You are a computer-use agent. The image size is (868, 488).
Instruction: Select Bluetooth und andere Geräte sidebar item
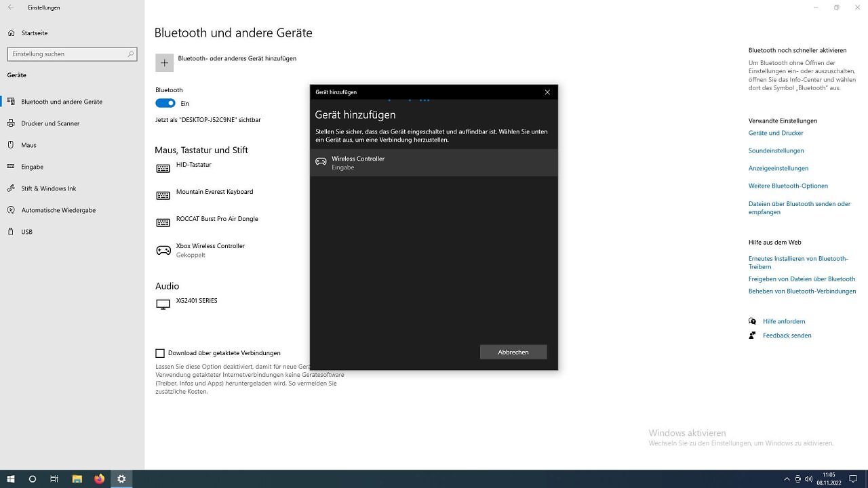72,102
